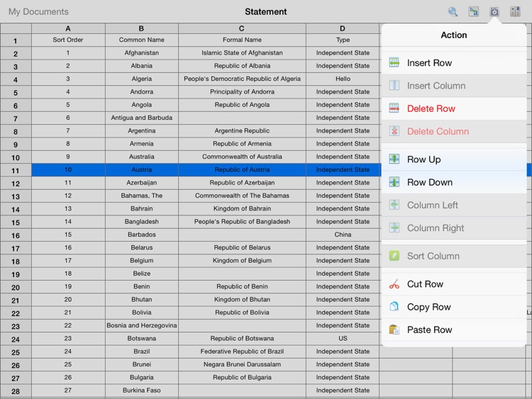
Task: Open the search magnifier icon
Action: point(453,11)
